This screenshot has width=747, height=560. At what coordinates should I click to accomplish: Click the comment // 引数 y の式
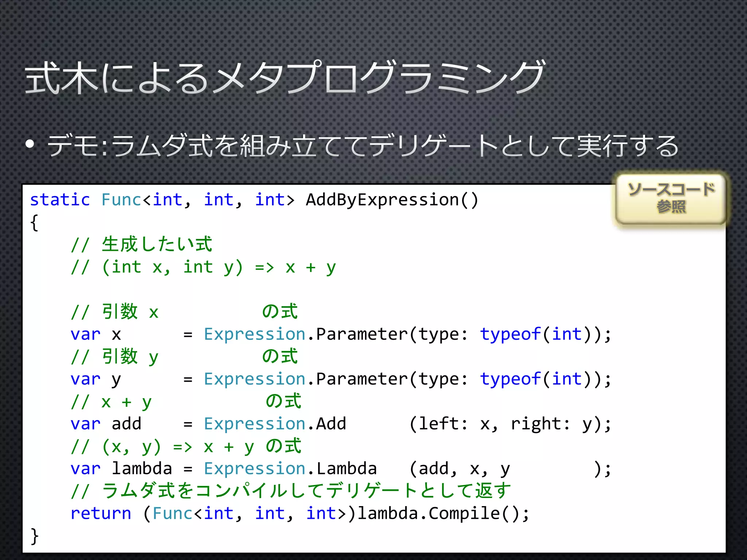tap(184, 357)
